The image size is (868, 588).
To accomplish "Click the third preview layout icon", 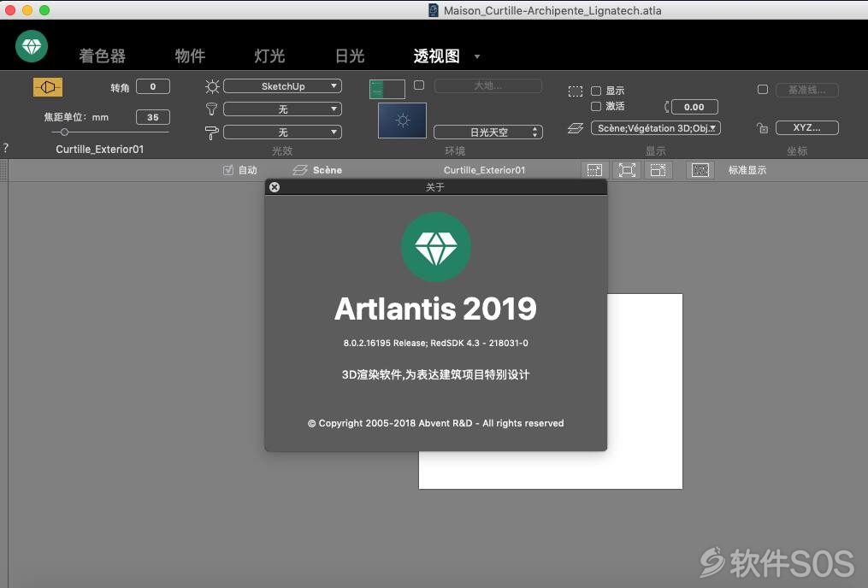I will [x=658, y=170].
